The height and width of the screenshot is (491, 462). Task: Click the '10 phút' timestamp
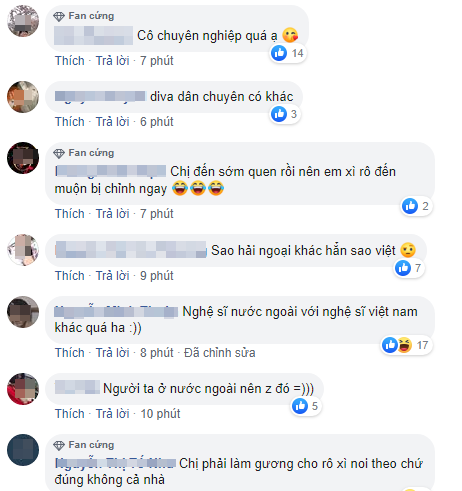(160, 414)
